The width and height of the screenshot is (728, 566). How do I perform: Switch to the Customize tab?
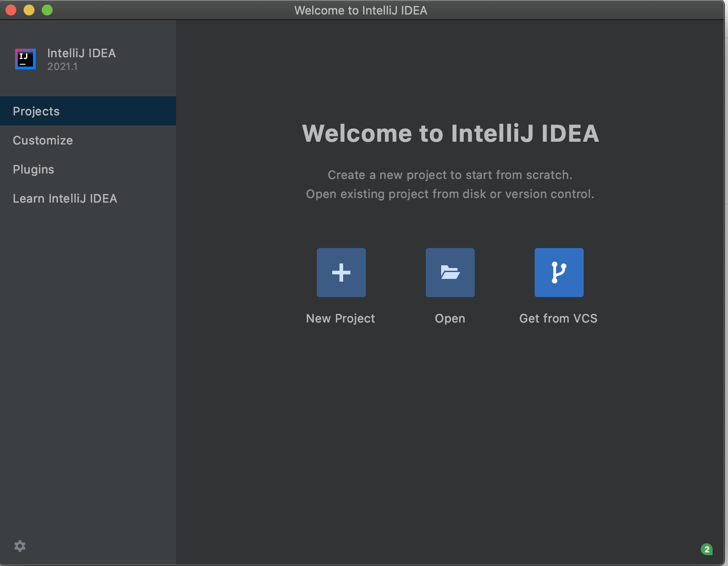click(88, 140)
